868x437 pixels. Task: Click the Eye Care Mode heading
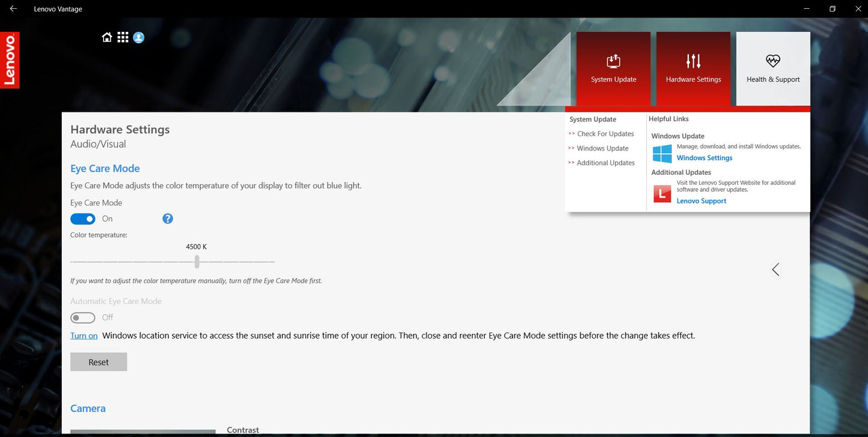(x=105, y=168)
